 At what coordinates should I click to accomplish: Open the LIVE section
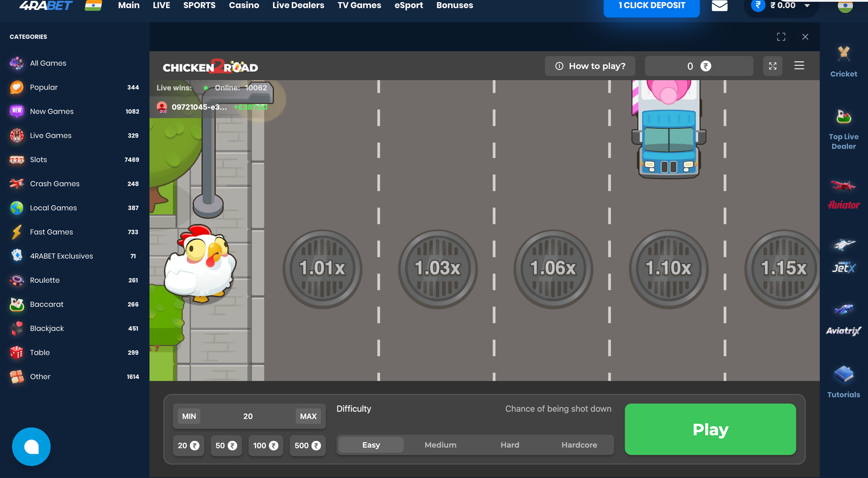pyautogui.click(x=162, y=5)
